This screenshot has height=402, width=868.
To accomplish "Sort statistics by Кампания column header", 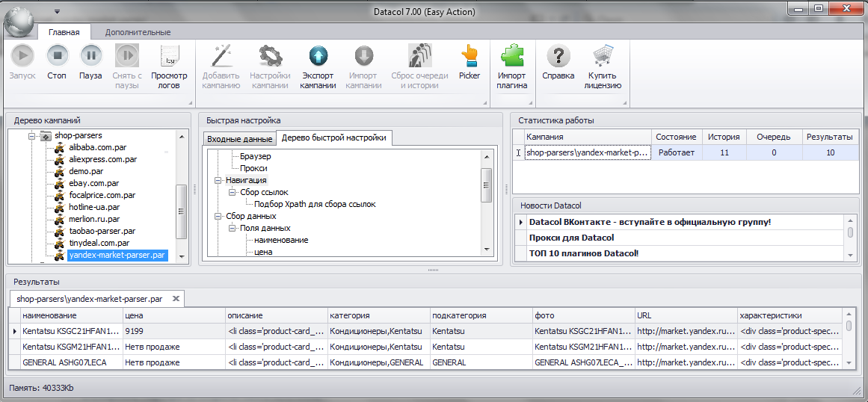I will pos(588,137).
